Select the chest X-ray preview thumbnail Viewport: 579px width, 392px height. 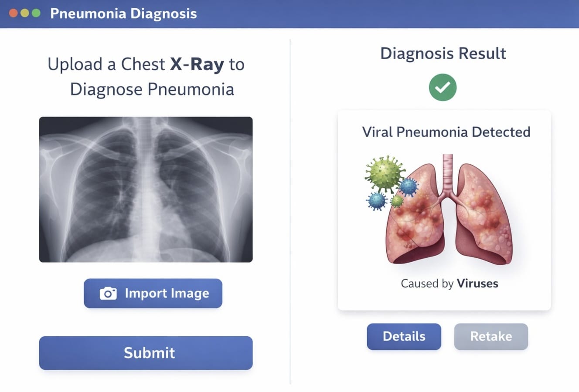[x=146, y=189]
